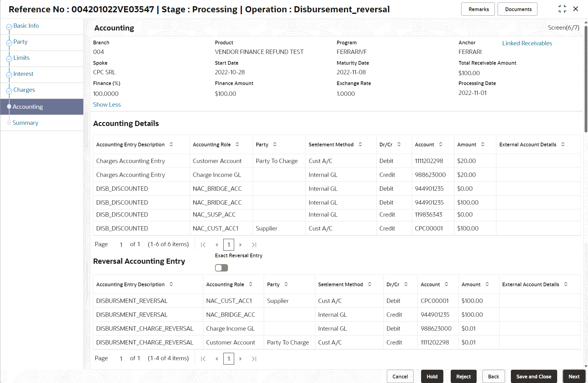This screenshot has width=588, height=383.
Task: Sort Accounting Details by Accounting Role
Action: pos(237,144)
